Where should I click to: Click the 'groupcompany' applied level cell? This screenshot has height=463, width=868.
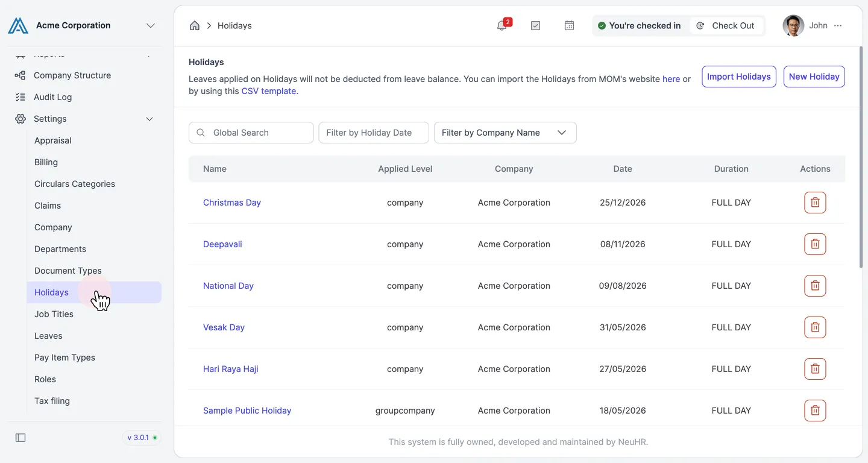(x=405, y=411)
